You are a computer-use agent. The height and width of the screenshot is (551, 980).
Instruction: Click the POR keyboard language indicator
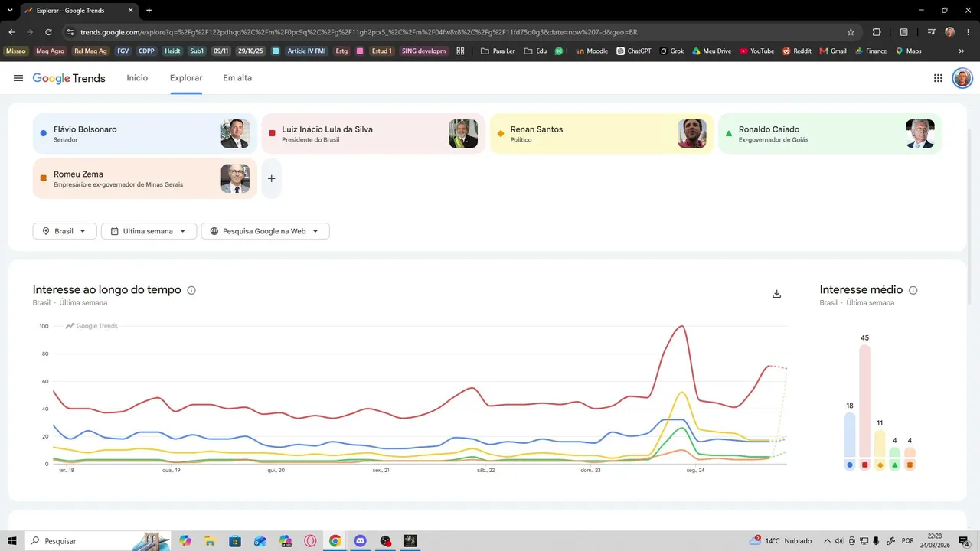(x=908, y=541)
